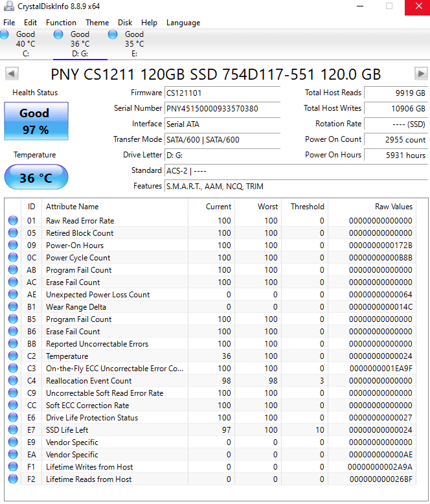Select the D: G: drive status orb
The width and height of the screenshot is (430, 504).
58,34
